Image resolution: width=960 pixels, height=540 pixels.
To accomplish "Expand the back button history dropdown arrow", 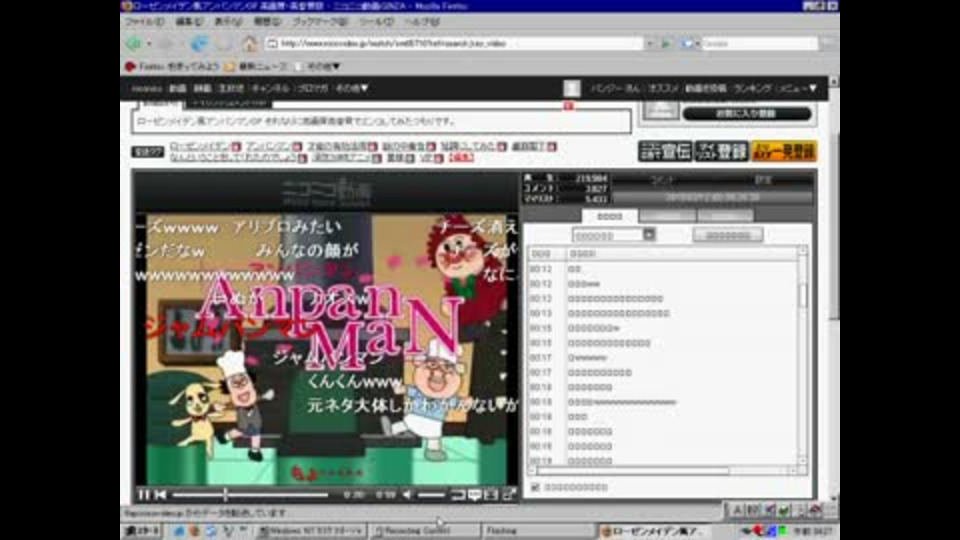I will point(149,44).
